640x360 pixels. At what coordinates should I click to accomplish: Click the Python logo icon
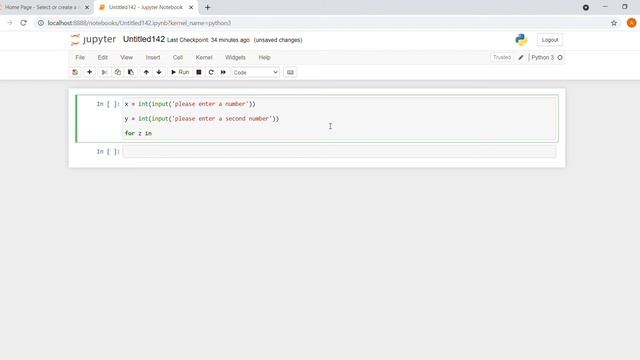click(521, 40)
